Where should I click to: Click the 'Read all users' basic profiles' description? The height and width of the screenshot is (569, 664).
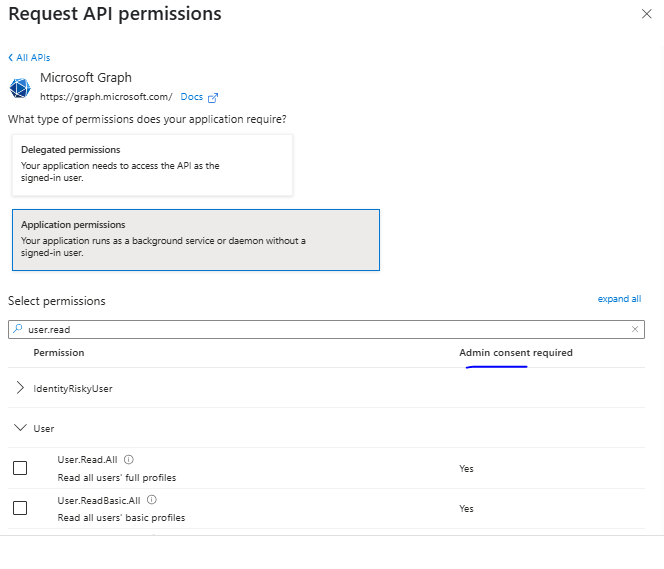pos(122,518)
